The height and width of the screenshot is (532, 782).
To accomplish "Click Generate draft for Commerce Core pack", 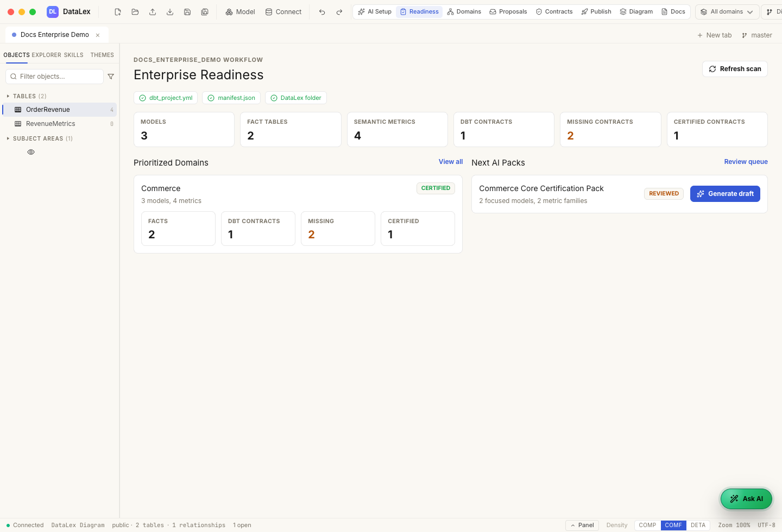I will (725, 194).
